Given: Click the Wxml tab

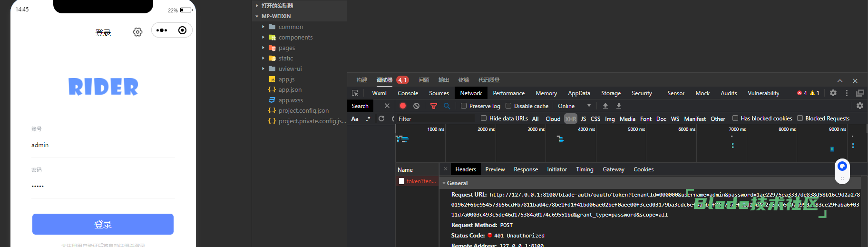Looking at the screenshot, I should [379, 93].
